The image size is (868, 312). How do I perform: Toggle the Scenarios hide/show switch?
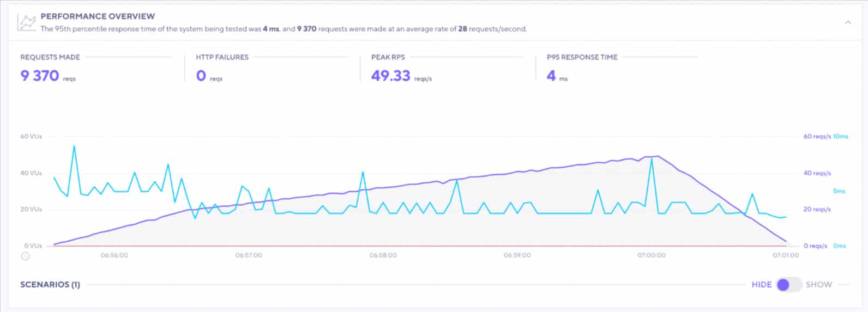click(x=789, y=285)
